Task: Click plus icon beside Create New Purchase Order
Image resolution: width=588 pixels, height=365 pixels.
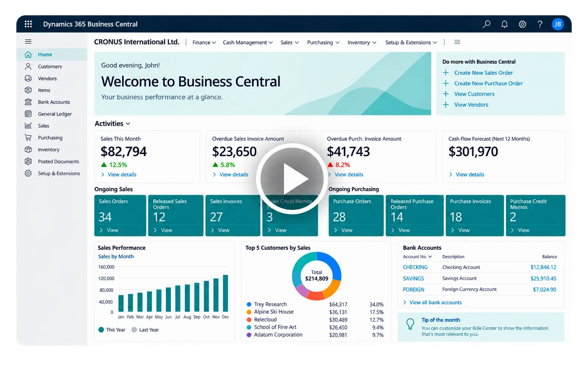Action: 446,83
